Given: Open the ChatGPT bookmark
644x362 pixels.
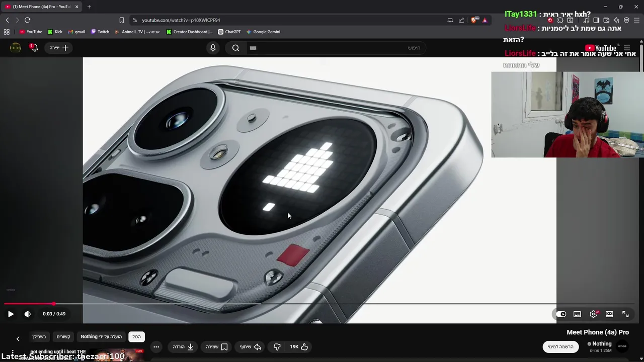Looking at the screenshot, I should click(229, 32).
